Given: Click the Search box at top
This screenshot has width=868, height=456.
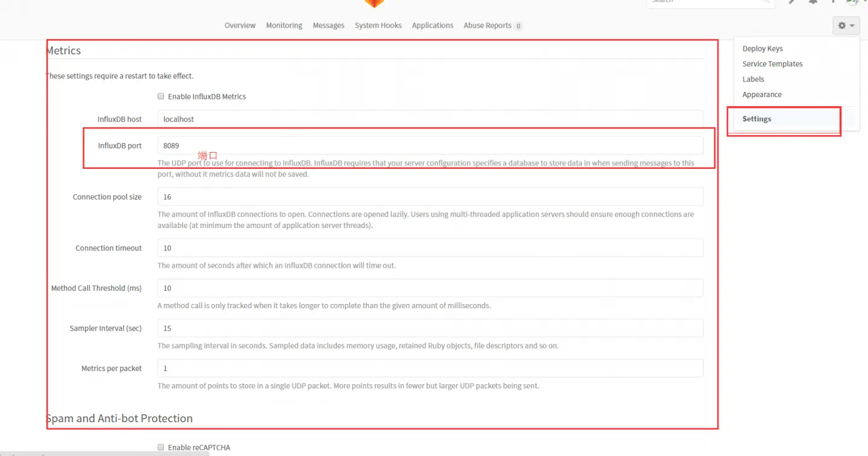Looking at the screenshot, I should [x=710, y=3].
